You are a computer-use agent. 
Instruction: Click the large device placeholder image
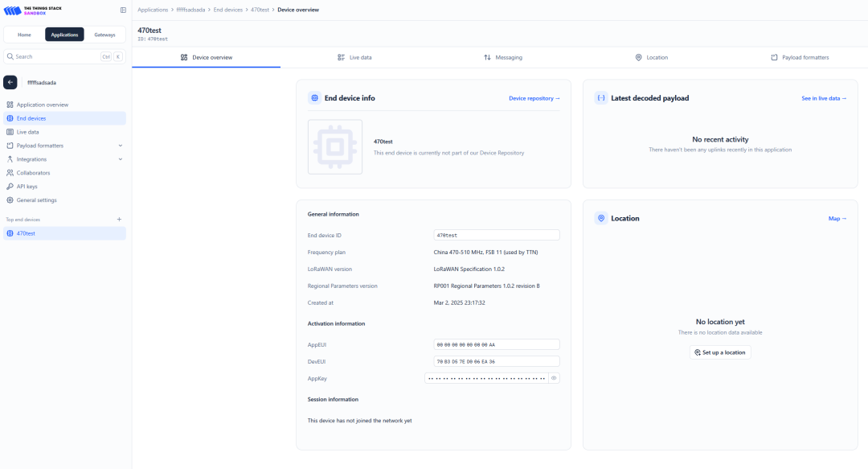(335, 147)
